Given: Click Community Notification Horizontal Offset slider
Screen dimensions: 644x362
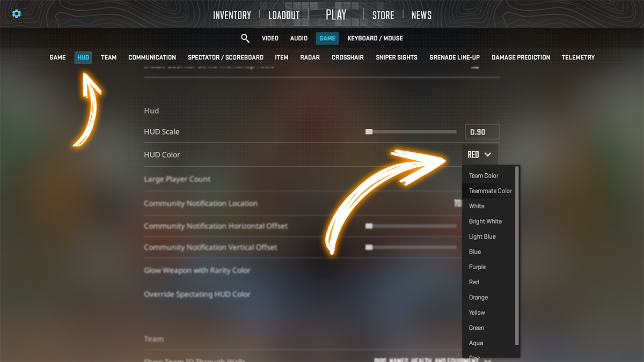Looking at the screenshot, I should pos(411,226).
